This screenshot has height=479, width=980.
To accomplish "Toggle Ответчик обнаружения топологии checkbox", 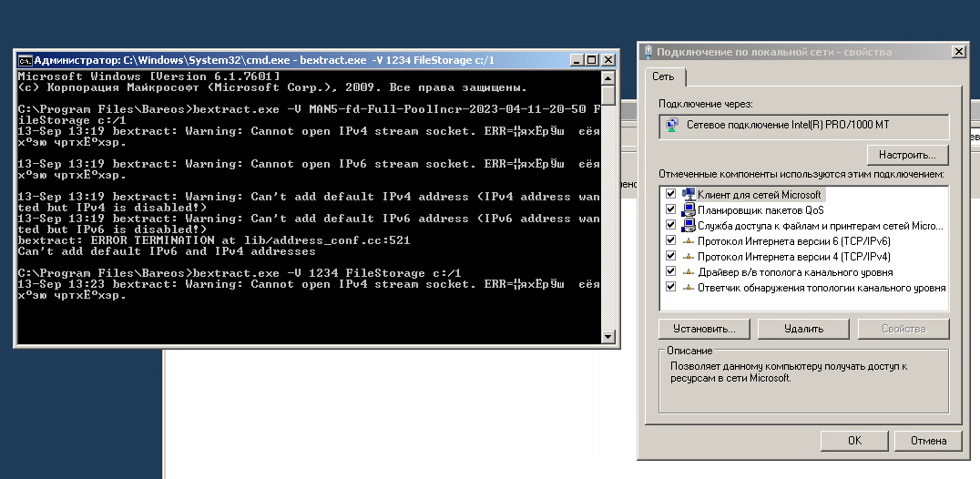I will point(671,287).
